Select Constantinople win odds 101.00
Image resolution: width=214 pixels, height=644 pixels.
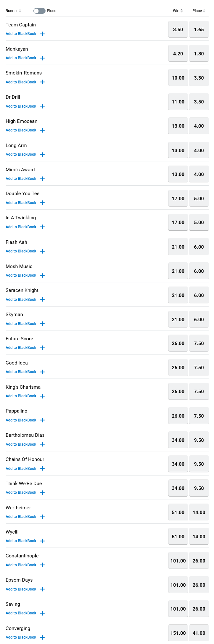point(178,561)
